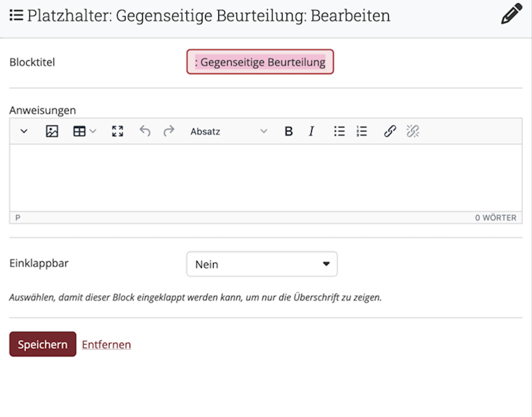Open table options dropdown arrow
Viewport: 532px width, 417px height.
coord(93,131)
